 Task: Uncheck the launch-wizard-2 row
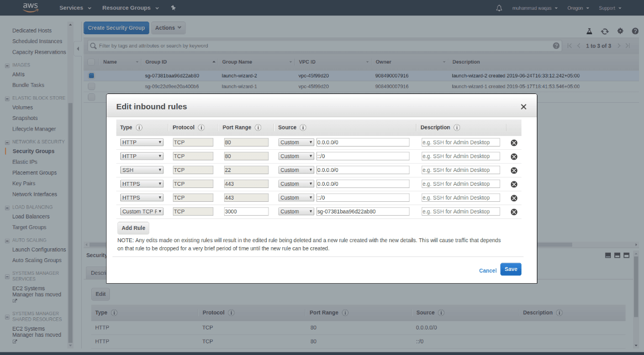(91, 75)
